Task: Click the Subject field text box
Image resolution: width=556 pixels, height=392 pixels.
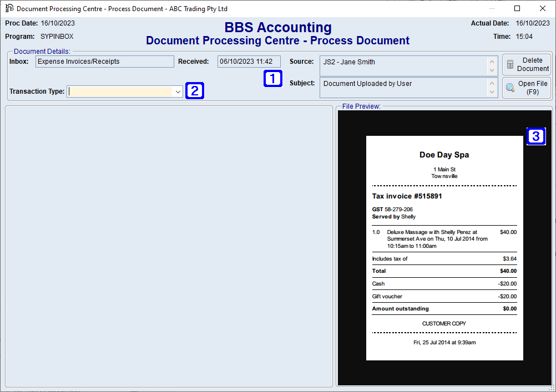Action: (x=402, y=87)
